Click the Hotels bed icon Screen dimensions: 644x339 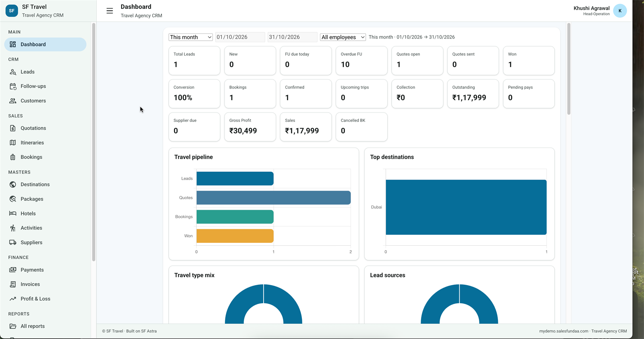click(x=13, y=214)
